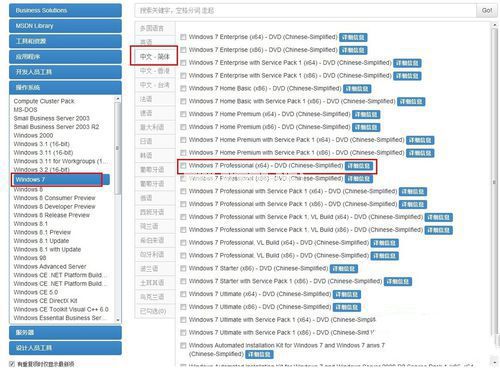The height and width of the screenshot is (368, 500).
Task: Expand the 服务器 section
Action: pyautogui.click(x=65, y=332)
